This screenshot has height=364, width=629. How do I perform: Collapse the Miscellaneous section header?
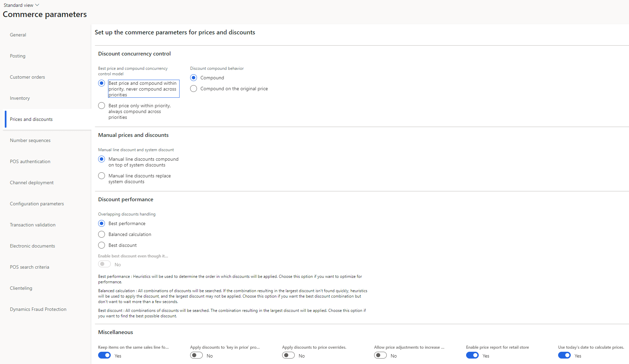pyautogui.click(x=116, y=332)
